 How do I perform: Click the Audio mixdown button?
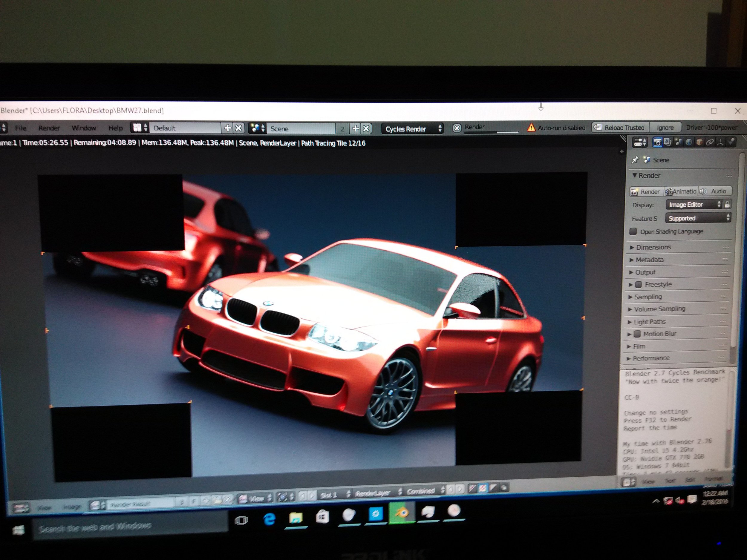715,191
